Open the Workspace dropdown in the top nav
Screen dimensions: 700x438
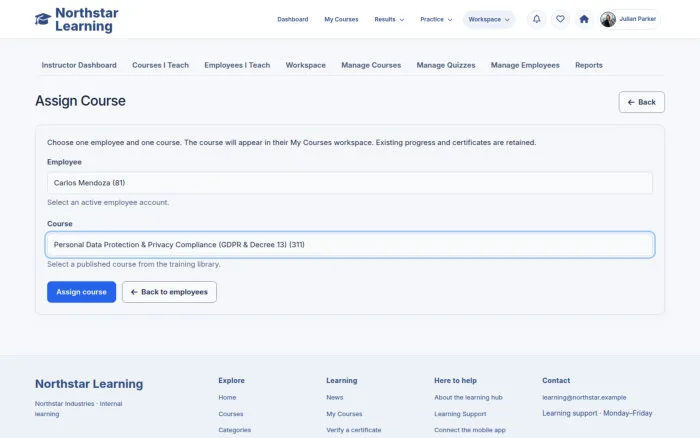pyautogui.click(x=489, y=19)
